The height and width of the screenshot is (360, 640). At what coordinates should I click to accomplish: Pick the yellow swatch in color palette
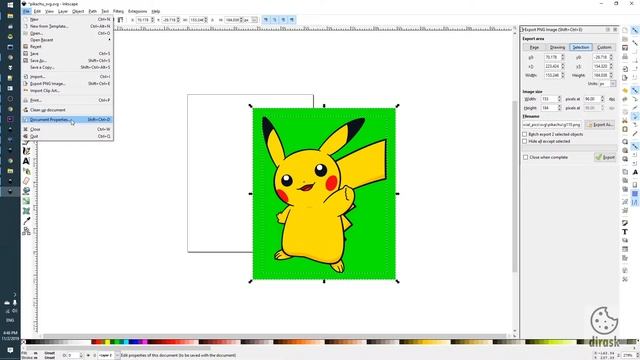coord(107,342)
